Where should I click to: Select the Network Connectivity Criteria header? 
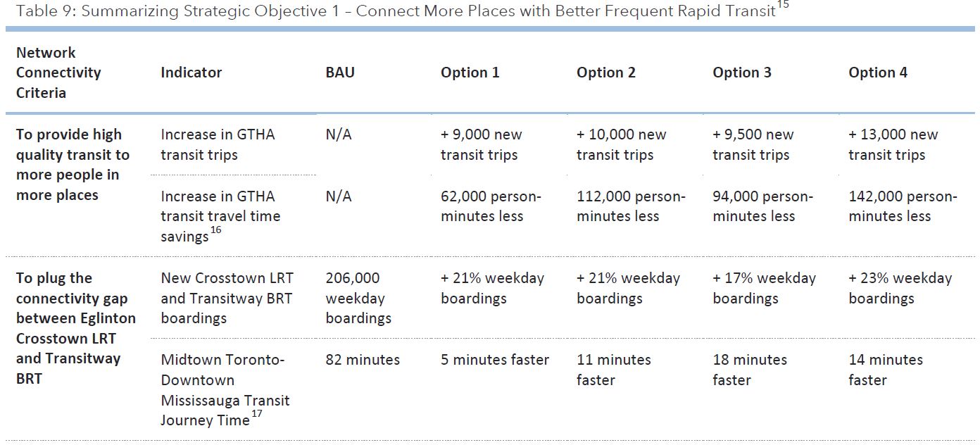pos(58,73)
